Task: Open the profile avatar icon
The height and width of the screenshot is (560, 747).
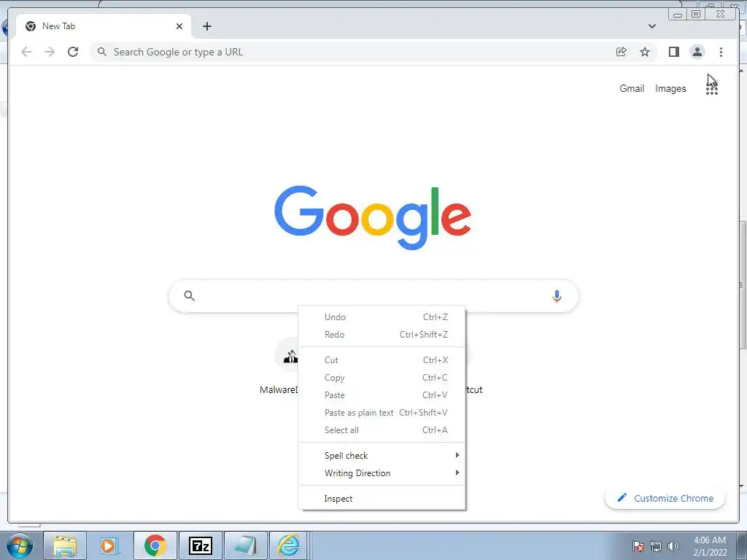Action: [697, 52]
